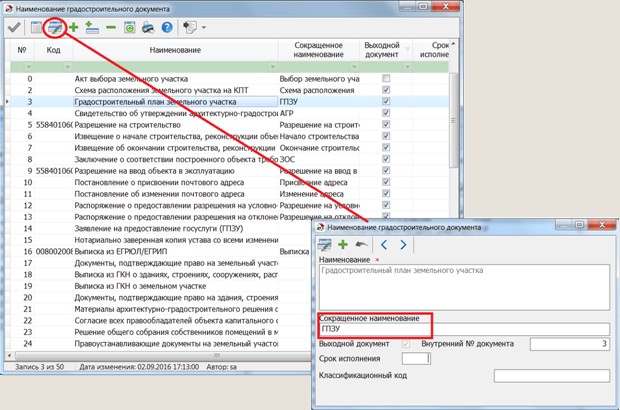
Task: Go to next record arrow in dialog
Action: coord(402,244)
